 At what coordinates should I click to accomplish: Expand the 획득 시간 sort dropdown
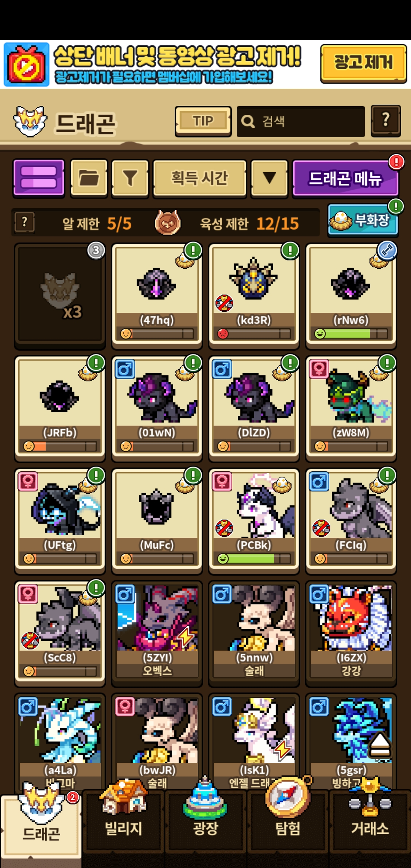tap(200, 178)
